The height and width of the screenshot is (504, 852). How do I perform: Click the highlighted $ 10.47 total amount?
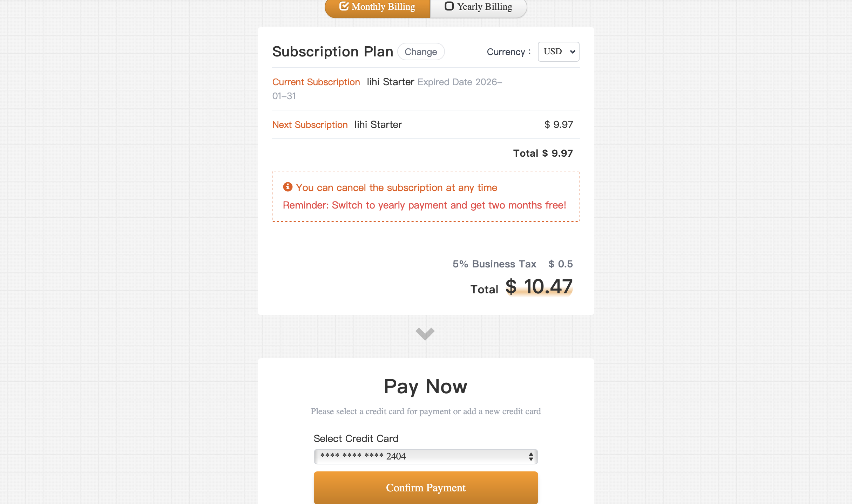coord(539,287)
